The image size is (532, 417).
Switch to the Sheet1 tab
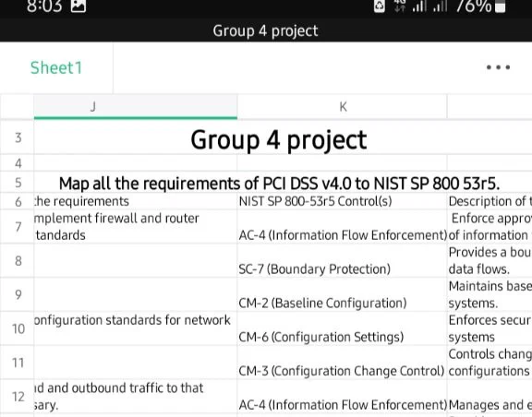click(x=56, y=67)
